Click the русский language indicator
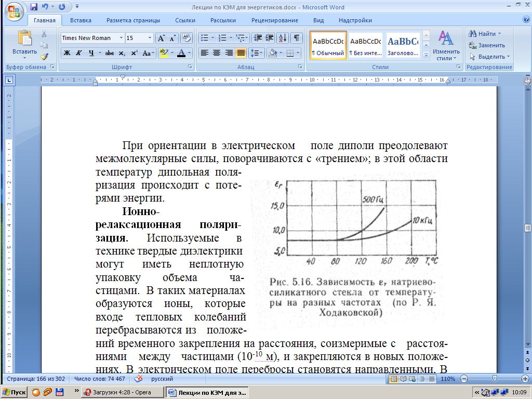Image resolution: width=532 pixels, height=399 pixels. (x=162, y=379)
